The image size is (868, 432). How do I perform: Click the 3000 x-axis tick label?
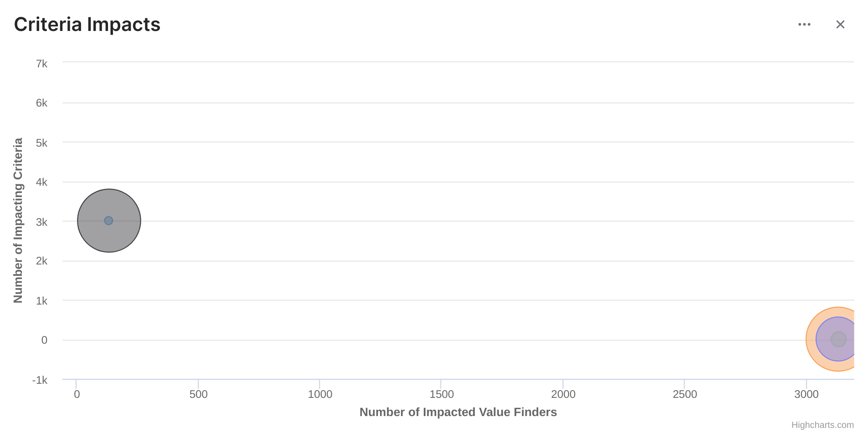tap(806, 394)
